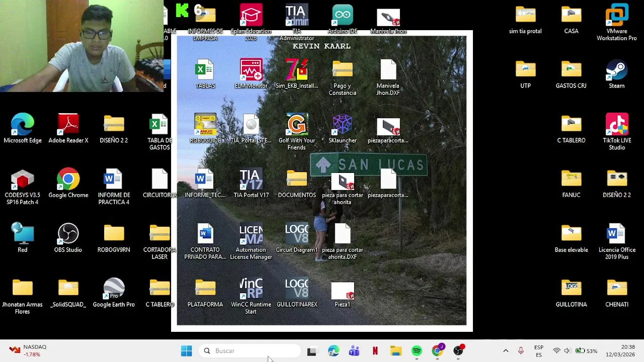Open INFORME DE PRACTICA 4 Word document
This screenshot has width=644, height=362.
(x=114, y=187)
